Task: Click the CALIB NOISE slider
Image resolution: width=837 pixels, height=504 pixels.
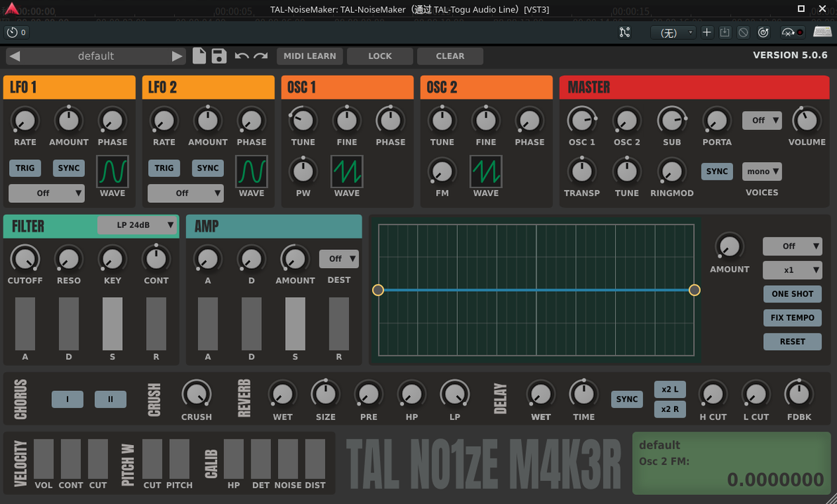Action: (288, 459)
